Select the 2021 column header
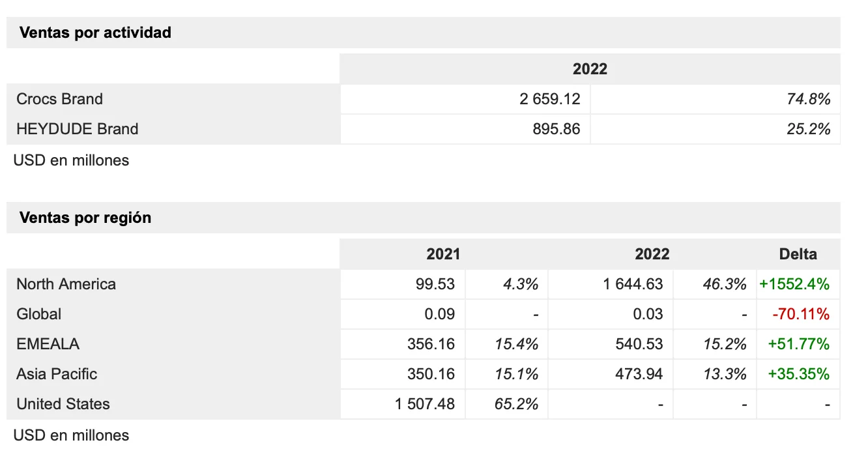868x464 pixels. [x=443, y=254]
